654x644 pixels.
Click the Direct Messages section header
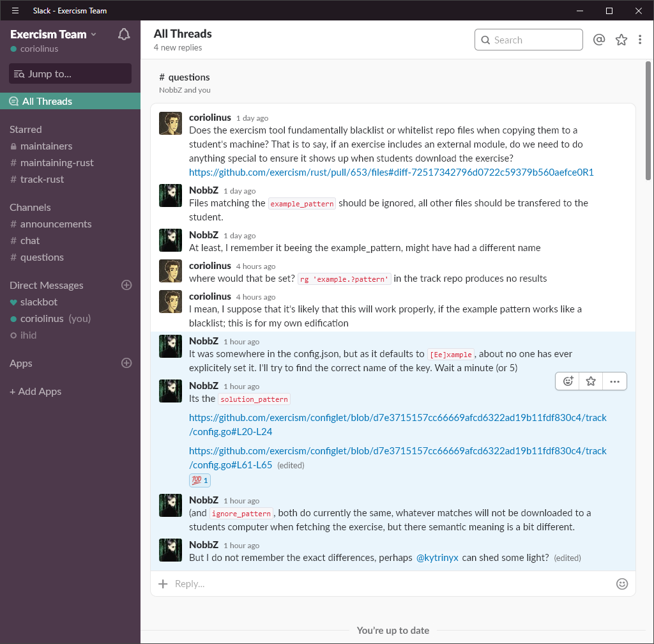click(46, 286)
